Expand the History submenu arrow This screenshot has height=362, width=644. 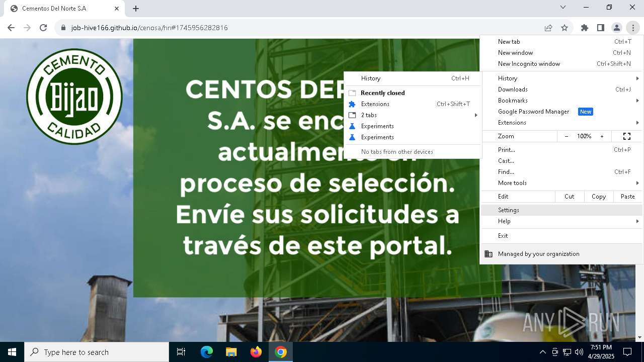(637, 78)
